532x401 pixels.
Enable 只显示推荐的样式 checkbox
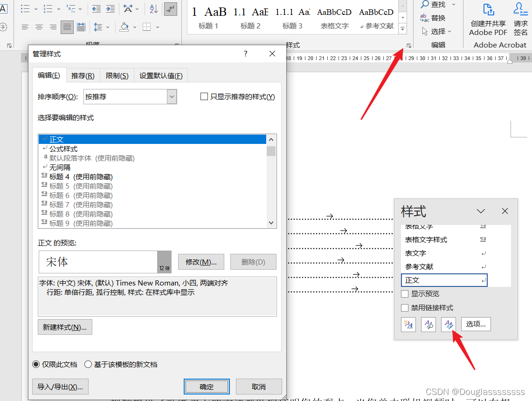[204, 96]
